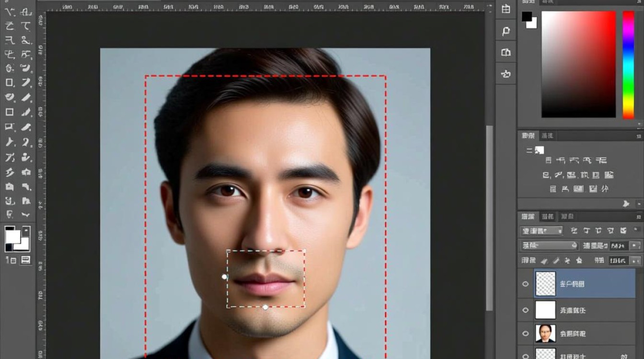Switch to the first tab of the Layers panel group
Screen dimensions: 644x359
(529, 217)
